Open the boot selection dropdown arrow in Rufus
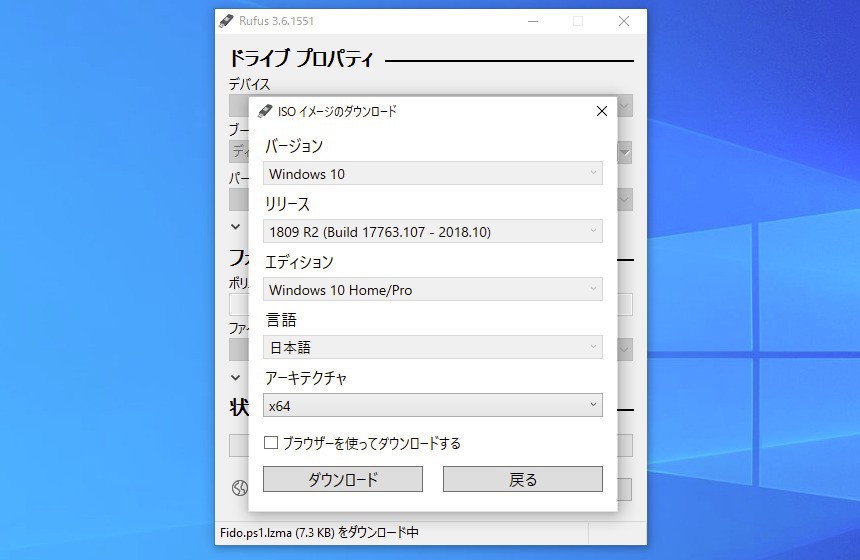860x560 pixels. tap(625, 153)
